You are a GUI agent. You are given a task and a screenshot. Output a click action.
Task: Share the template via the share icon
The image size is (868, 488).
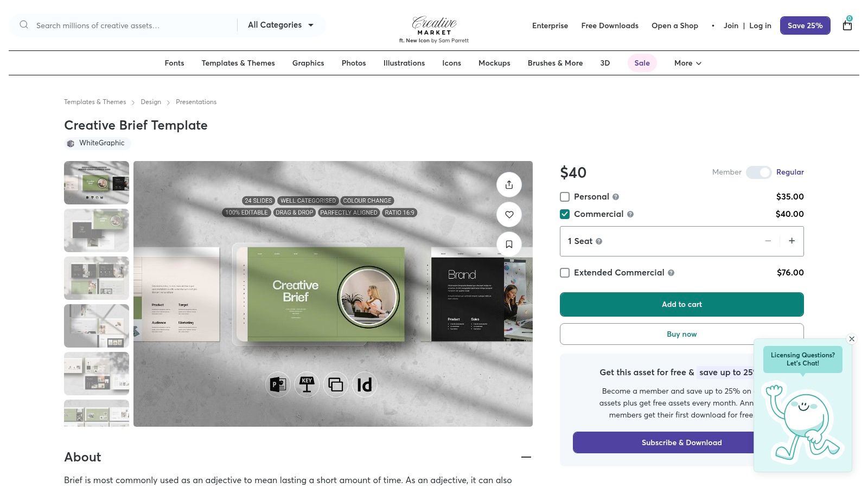[509, 184]
